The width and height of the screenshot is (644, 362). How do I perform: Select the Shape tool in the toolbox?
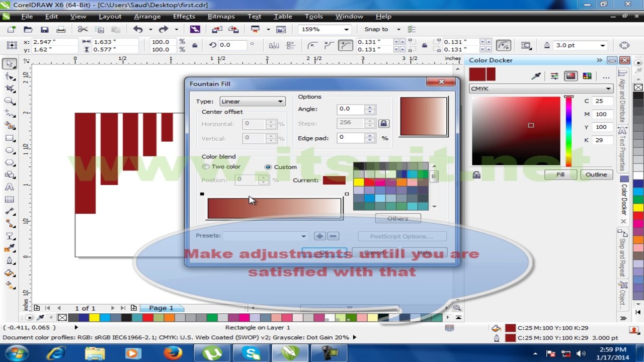10,76
